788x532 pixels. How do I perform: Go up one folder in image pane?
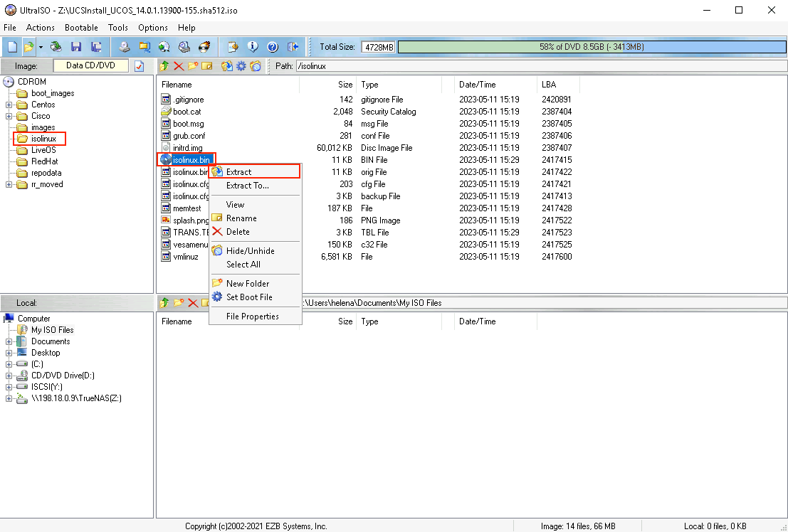(164, 66)
